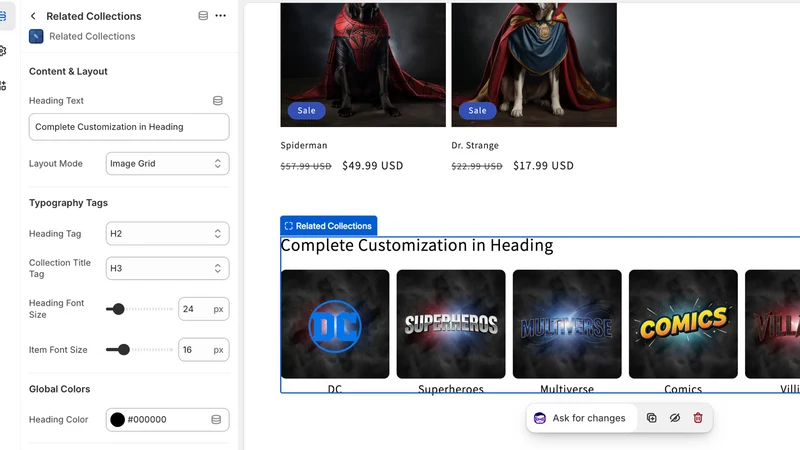Click the Item Font Size value field
Screen dimensions: 800x450
204,350
